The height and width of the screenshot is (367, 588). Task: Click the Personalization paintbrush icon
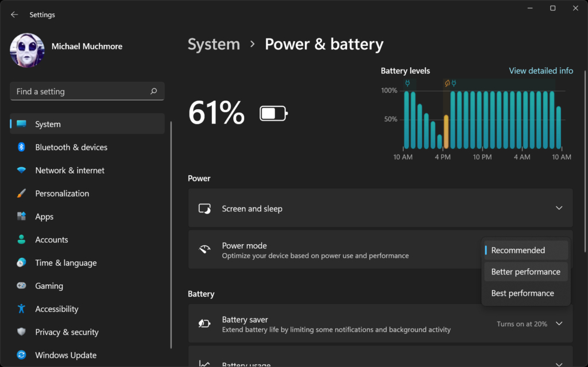(21, 194)
